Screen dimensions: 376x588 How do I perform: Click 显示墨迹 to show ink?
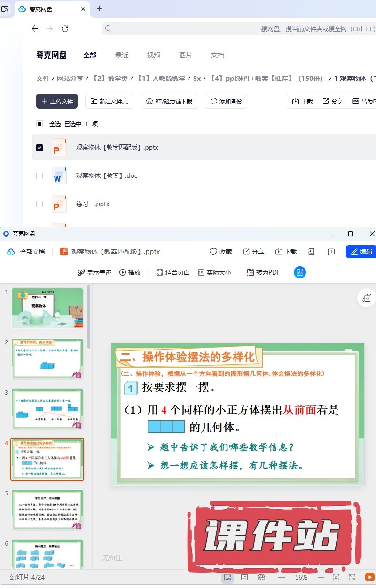(94, 272)
